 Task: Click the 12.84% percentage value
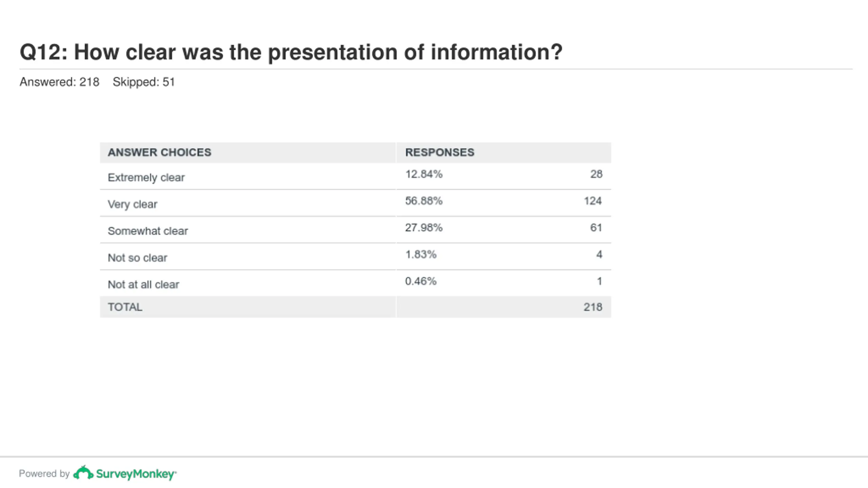click(424, 174)
